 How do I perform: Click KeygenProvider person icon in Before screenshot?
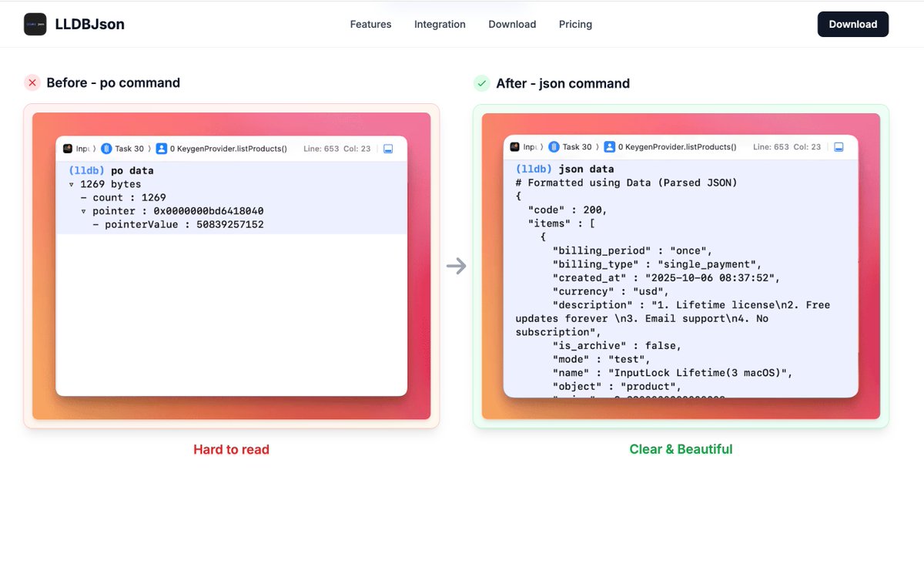pyautogui.click(x=161, y=149)
